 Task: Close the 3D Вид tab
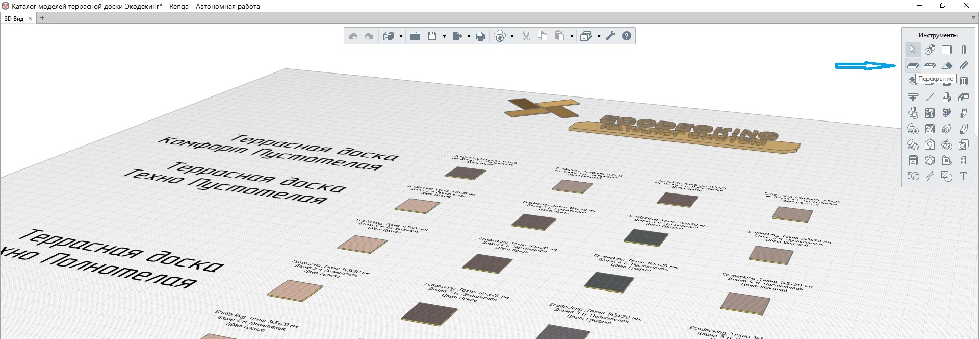click(x=30, y=18)
